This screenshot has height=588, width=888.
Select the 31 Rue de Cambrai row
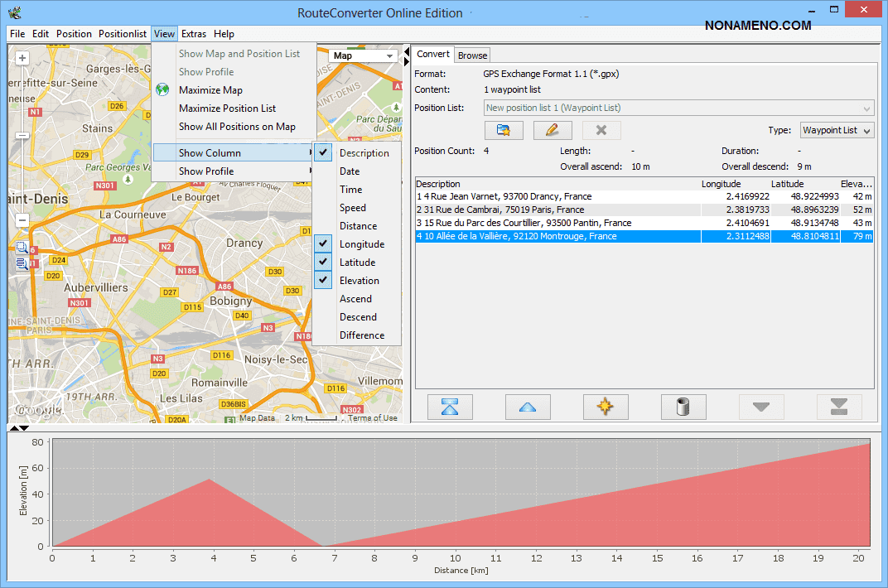[557, 210]
